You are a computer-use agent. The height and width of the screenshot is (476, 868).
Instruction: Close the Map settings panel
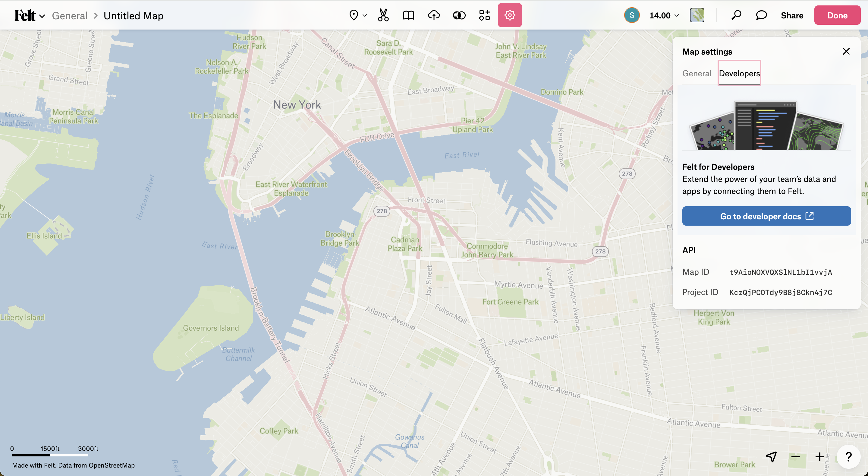[846, 51]
